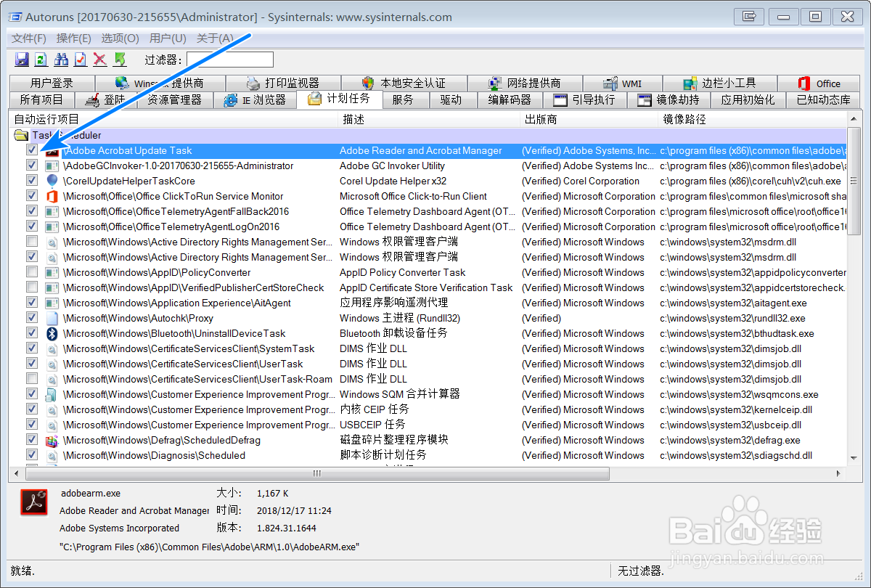Enable the AppID\PolicyConverter checkbox
The image size is (871, 588).
coord(32,272)
